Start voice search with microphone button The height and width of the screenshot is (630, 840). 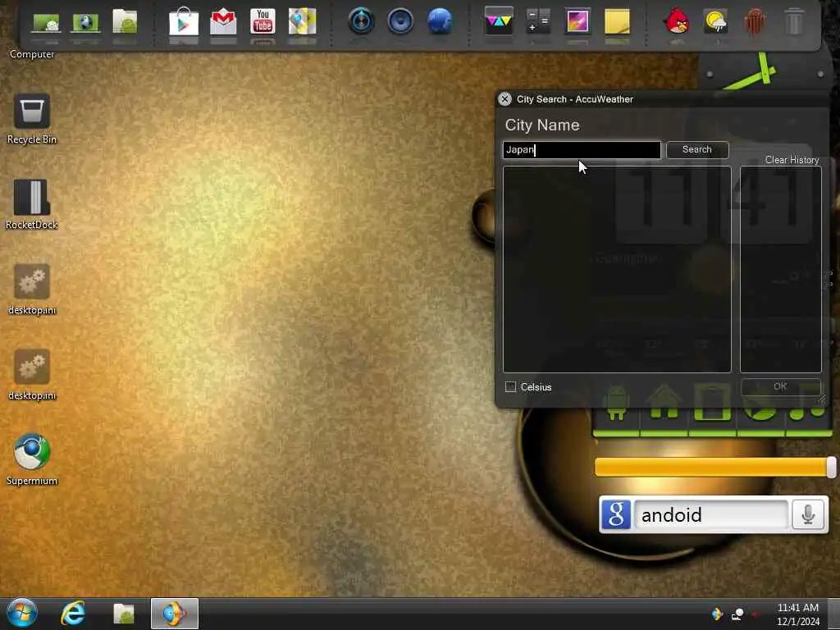click(x=808, y=514)
